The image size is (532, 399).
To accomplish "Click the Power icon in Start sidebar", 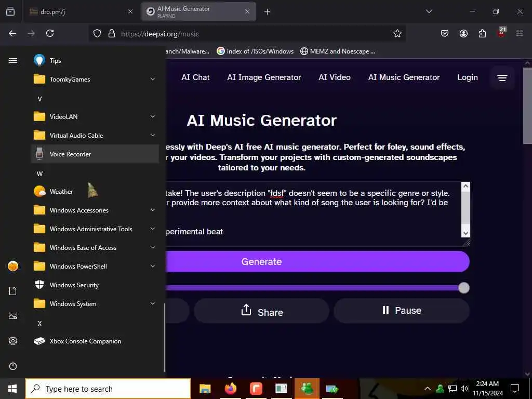I will [x=13, y=366].
